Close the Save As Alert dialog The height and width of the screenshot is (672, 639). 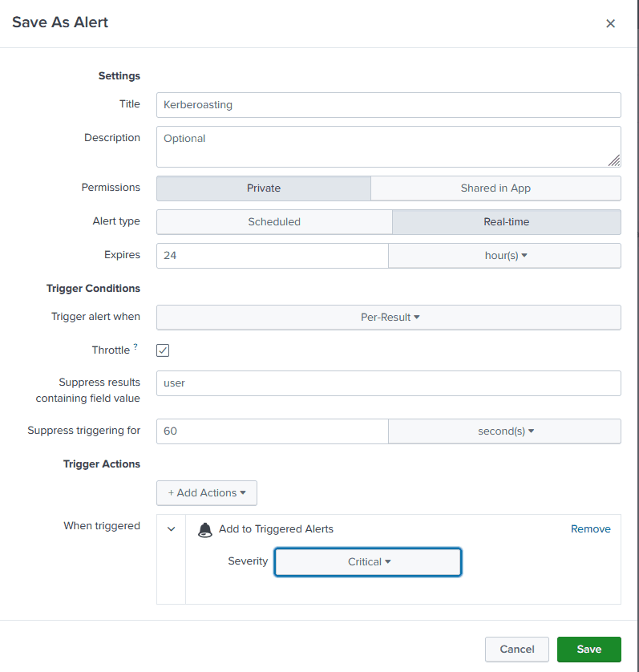point(610,24)
